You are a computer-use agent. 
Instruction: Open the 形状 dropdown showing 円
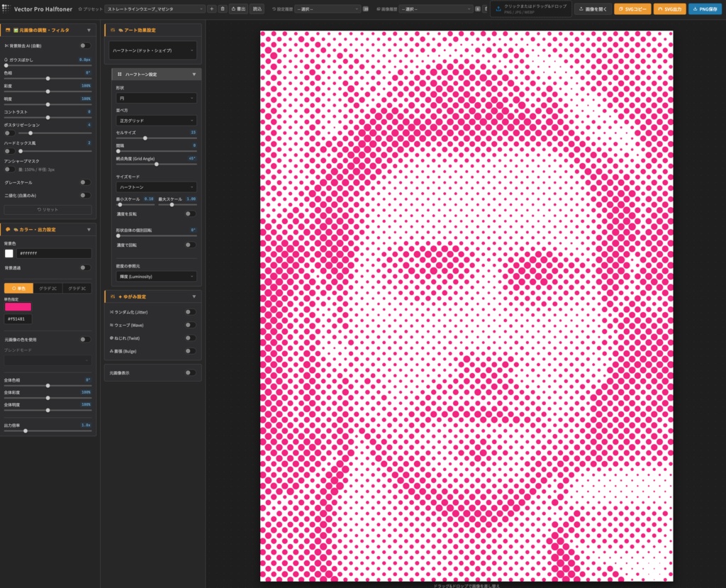click(x=156, y=98)
